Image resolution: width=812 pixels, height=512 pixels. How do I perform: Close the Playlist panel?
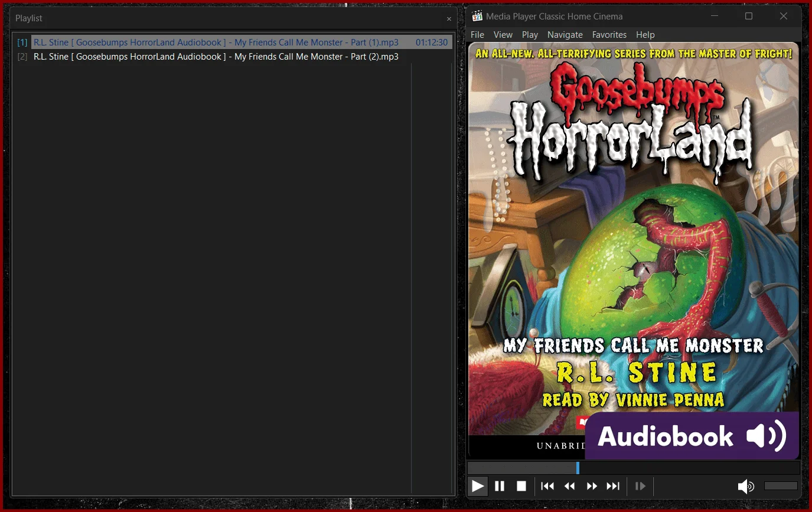(449, 19)
